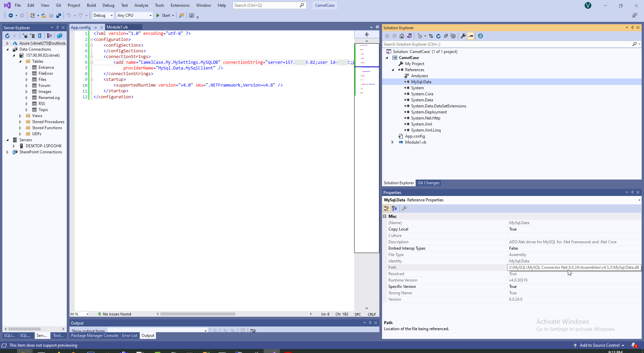Toggle Categorized view in Properties panel

pos(387,208)
